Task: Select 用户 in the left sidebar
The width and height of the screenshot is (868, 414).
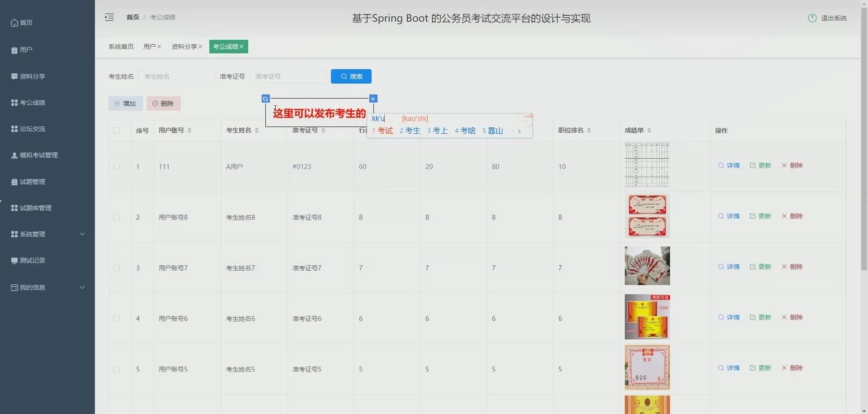Action: 26,49
